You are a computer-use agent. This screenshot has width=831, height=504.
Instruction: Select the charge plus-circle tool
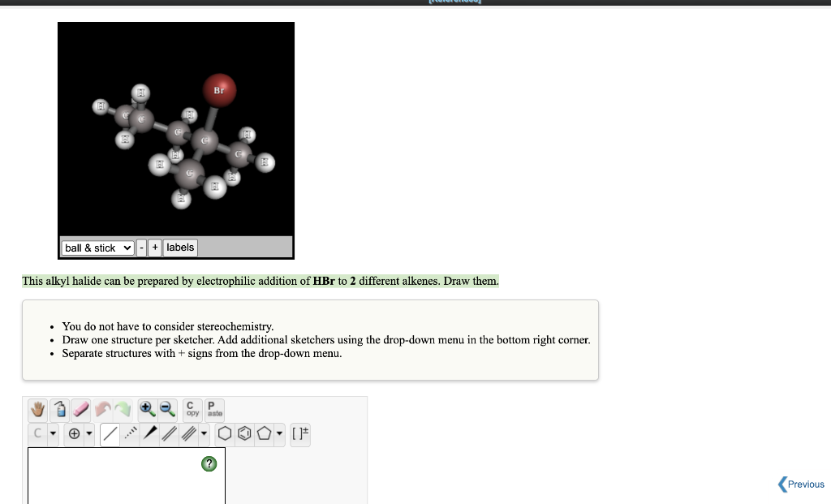pyautogui.click(x=74, y=433)
